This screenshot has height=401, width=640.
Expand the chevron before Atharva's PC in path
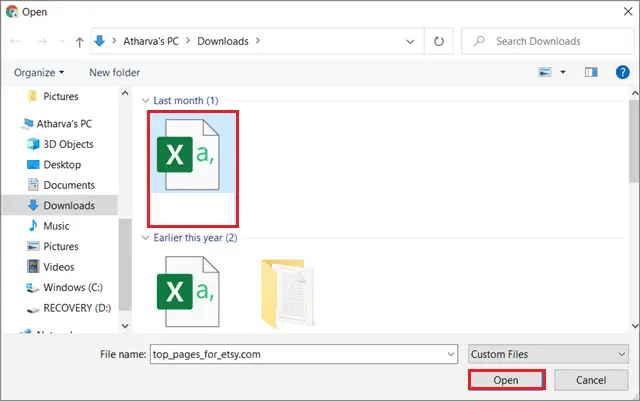114,41
